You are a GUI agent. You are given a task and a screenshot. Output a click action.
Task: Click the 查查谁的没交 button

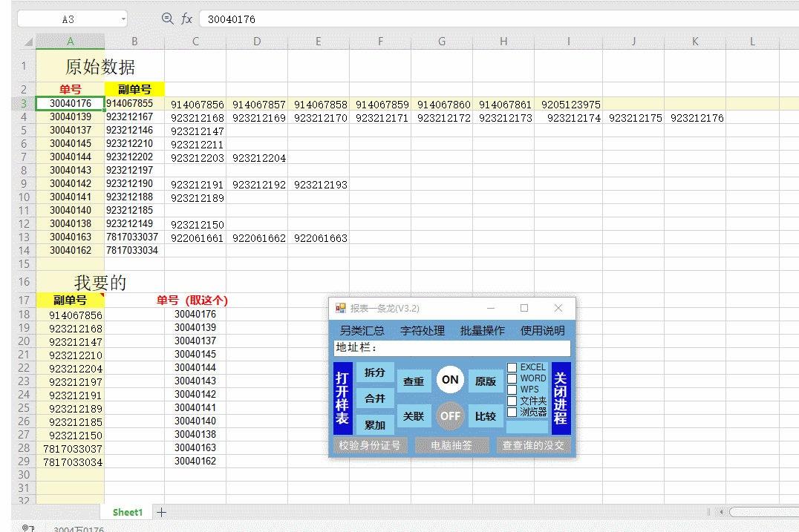[x=533, y=445]
